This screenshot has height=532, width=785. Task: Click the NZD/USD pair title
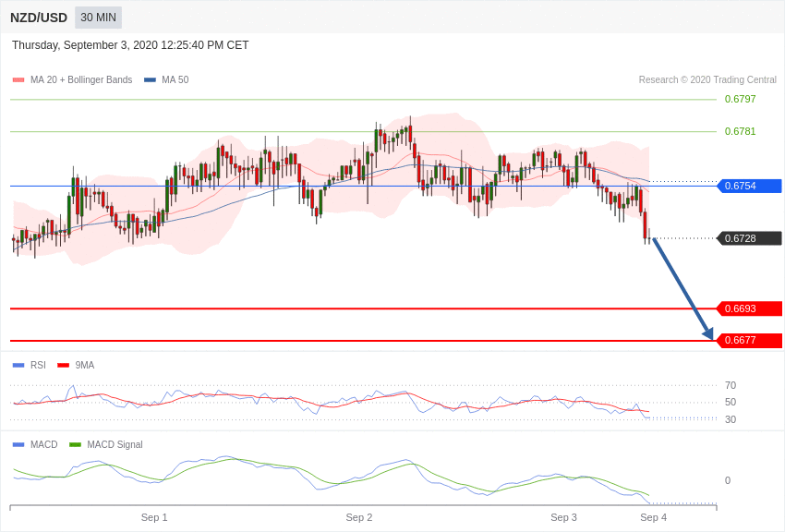point(39,18)
